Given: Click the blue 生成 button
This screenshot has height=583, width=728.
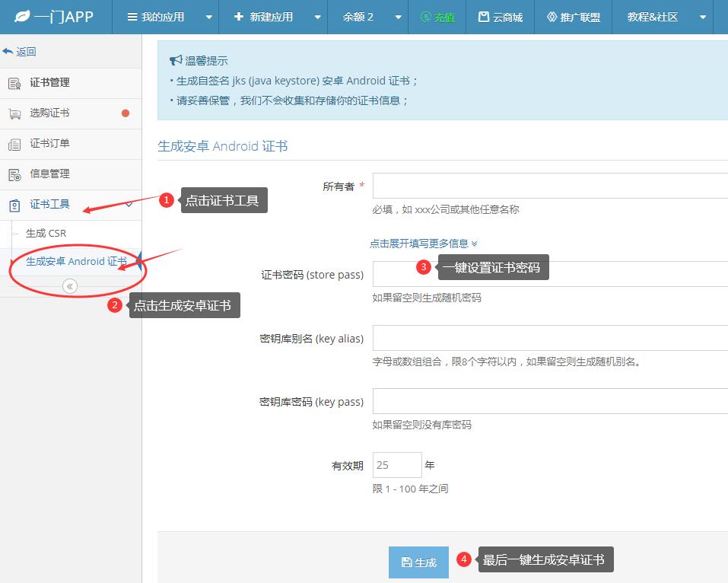Looking at the screenshot, I should 419,562.
